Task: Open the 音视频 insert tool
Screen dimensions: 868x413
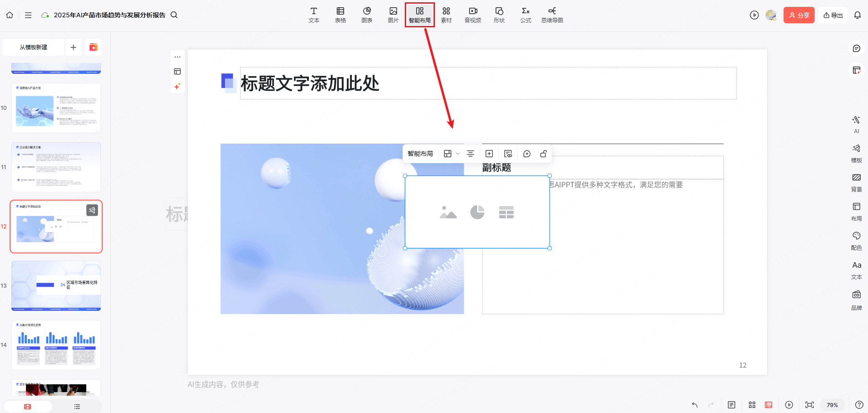Action: (472, 15)
